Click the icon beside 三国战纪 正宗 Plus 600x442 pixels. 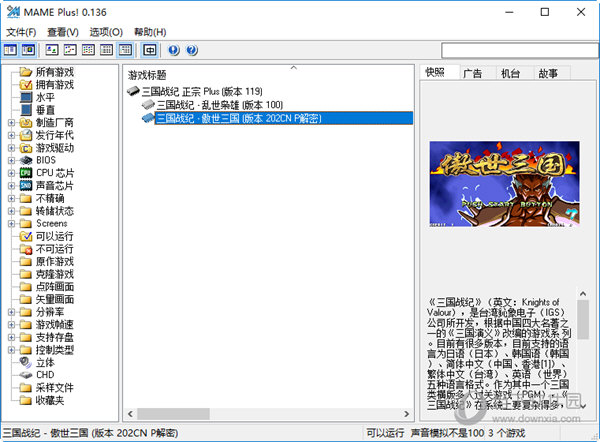click(133, 91)
